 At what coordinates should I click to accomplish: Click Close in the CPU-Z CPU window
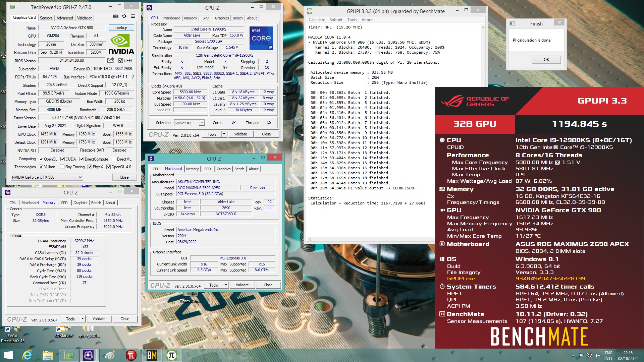(x=266, y=134)
